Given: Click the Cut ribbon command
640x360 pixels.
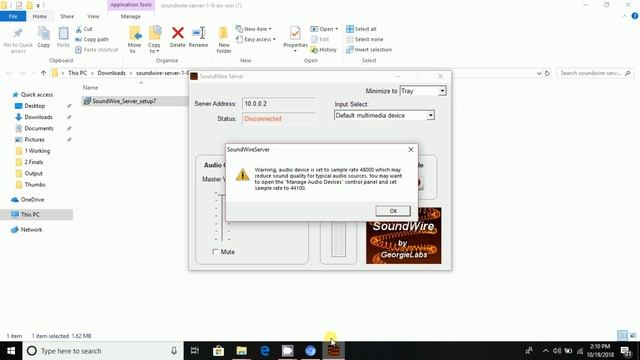Looking at the screenshot, I should pyautogui.click(x=84, y=29).
